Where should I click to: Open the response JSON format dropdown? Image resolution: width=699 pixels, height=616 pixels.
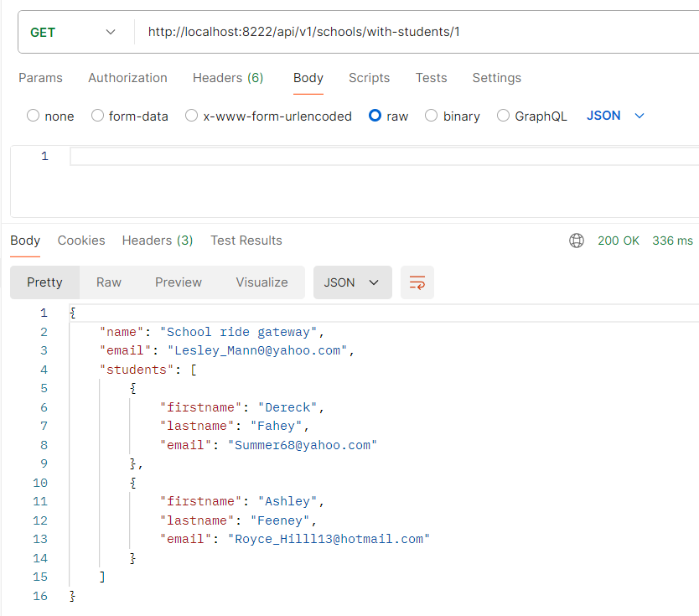[x=353, y=282]
